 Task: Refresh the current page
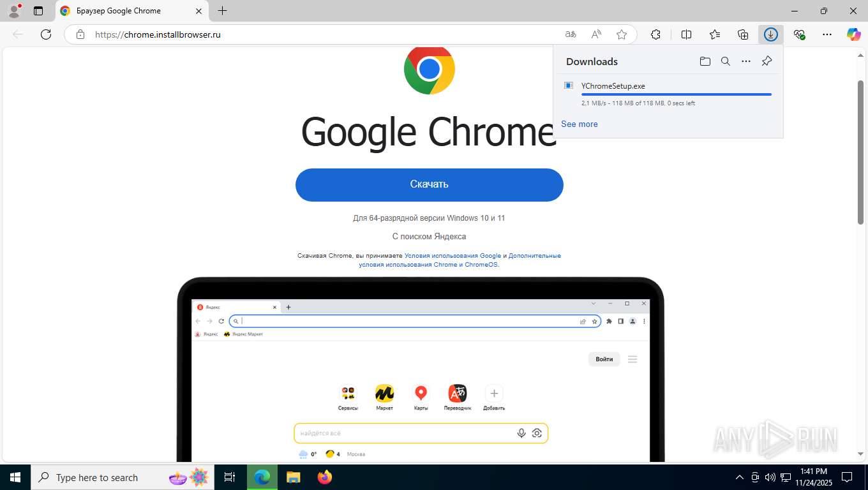pyautogui.click(x=46, y=34)
